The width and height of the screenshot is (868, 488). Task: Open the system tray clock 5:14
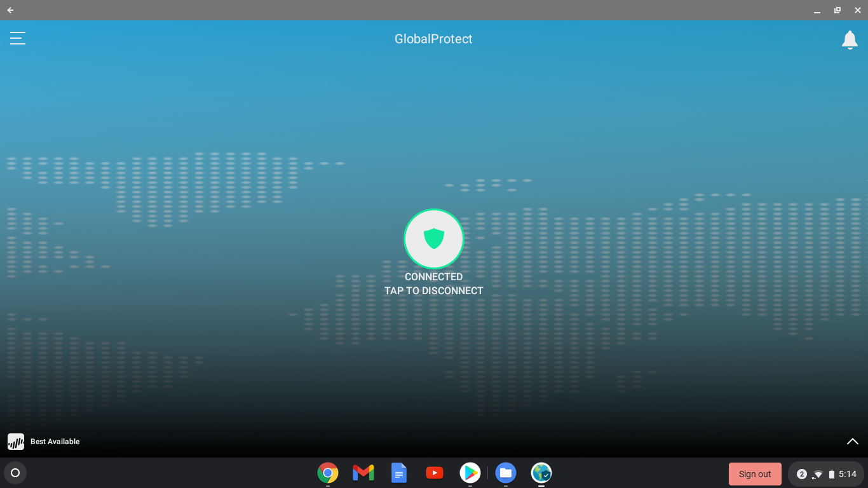click(848, 474)
